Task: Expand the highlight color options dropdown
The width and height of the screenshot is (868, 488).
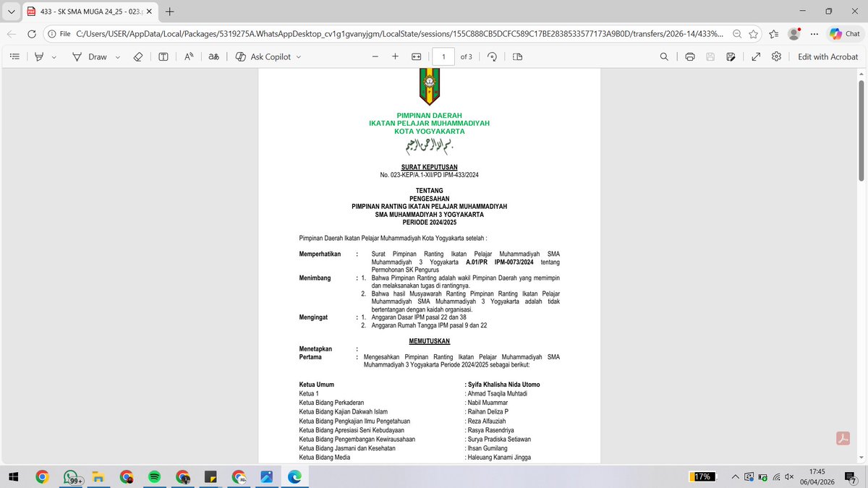Action: 54,56
